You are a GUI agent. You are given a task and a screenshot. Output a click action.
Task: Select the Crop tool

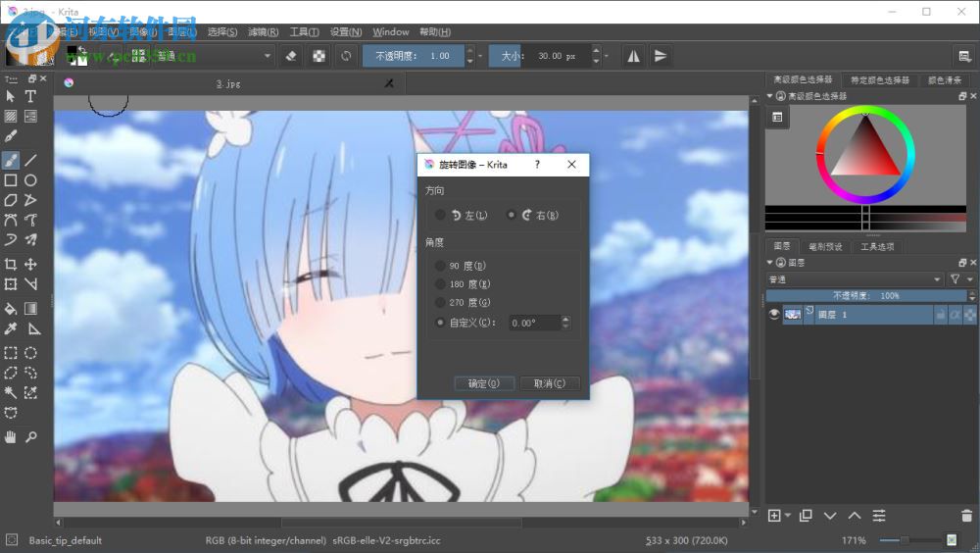(11, 264)
